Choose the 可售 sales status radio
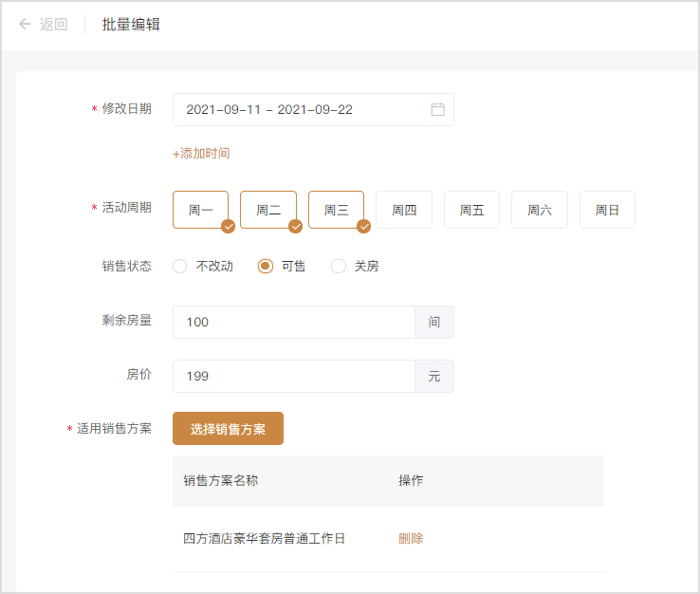 pos(266,267)
